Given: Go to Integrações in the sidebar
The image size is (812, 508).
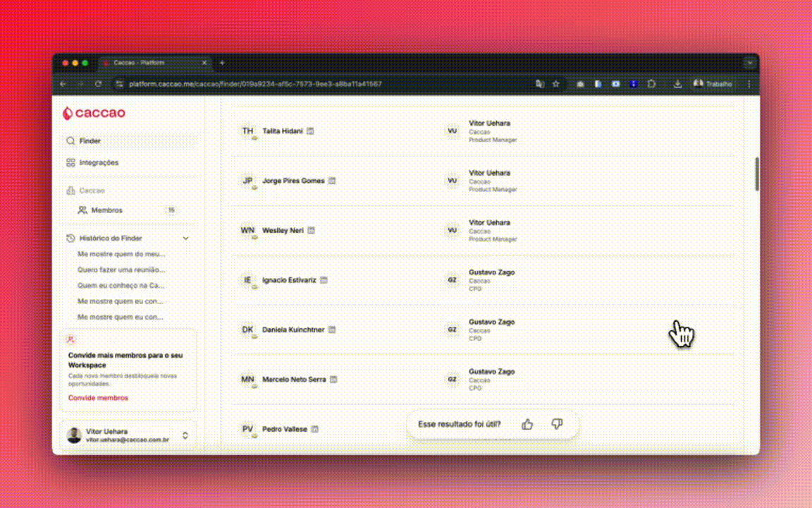Looking at the screenshot, I should click(x=99, y=162).
